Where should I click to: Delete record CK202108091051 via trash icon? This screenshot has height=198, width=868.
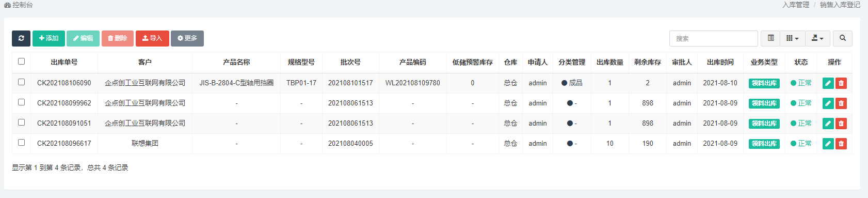[841, 124]
